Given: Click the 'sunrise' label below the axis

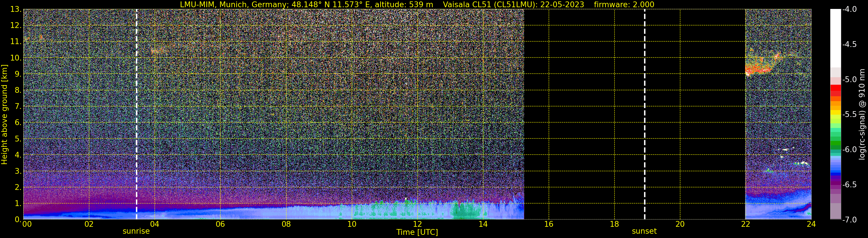Looking at the screenshot, I should (136, 231).
